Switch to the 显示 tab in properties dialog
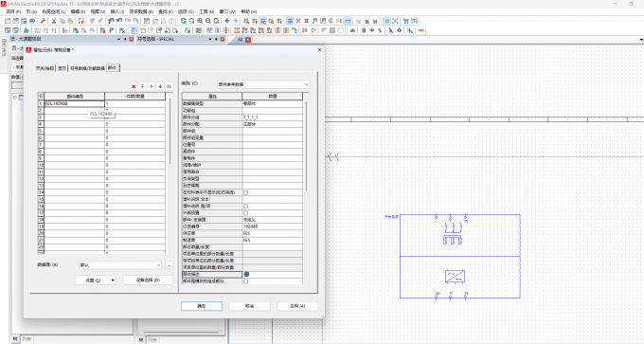This screenshot has height=344, width=644. (62, 68)
